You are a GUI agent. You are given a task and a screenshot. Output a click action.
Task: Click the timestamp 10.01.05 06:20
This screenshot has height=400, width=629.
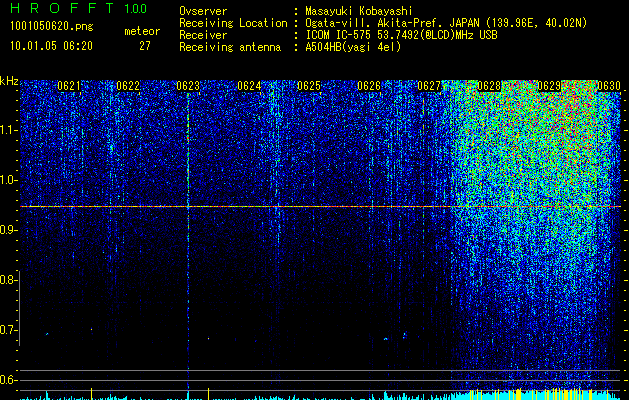point(51,46)
